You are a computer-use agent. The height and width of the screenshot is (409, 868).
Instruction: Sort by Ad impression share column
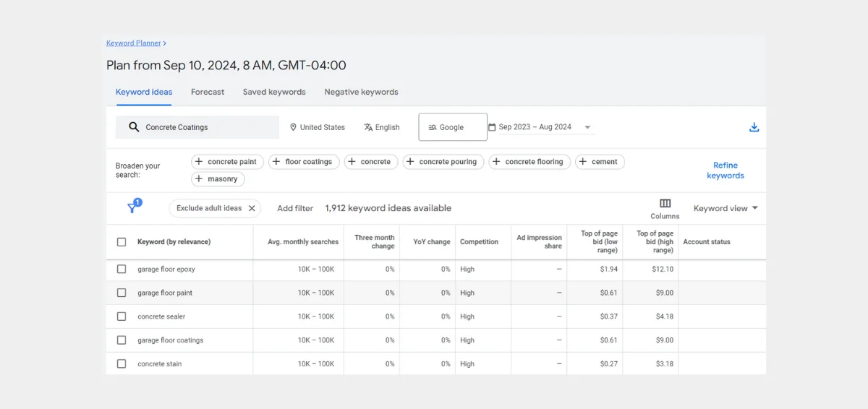[x=540, y=242]
